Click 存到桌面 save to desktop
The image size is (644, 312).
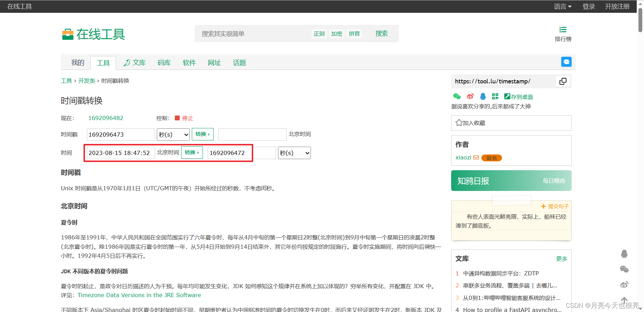click(x=519, y=97)
